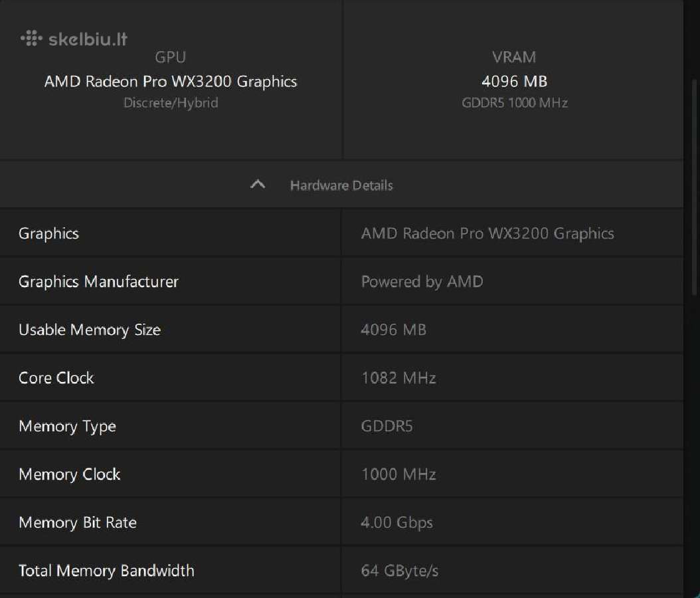
Task: Click the 4.00 Gbps value
Action: [x=396, y=522]
